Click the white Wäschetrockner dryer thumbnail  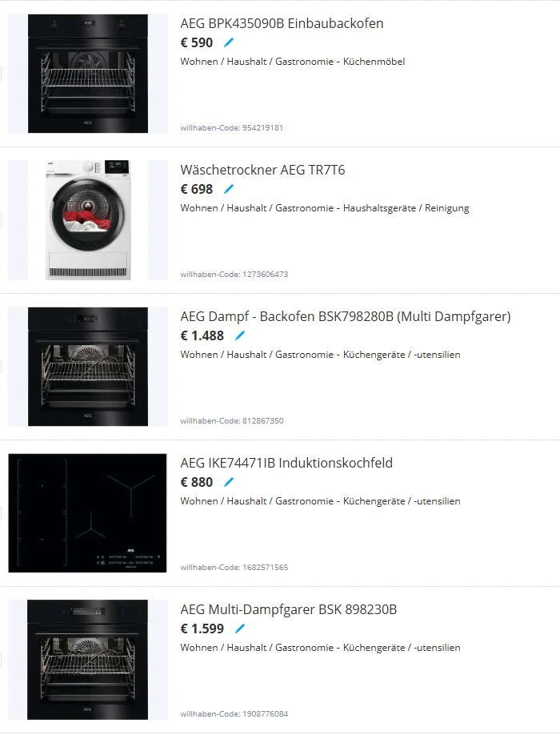(88, 220)
